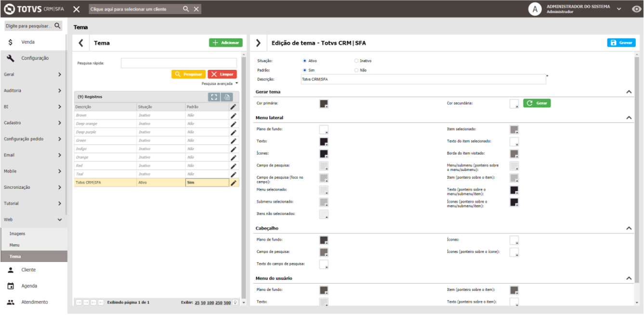Viewport: 644px width, 315px height.
Task: Click the user avatar letter A
Action: 535,9
